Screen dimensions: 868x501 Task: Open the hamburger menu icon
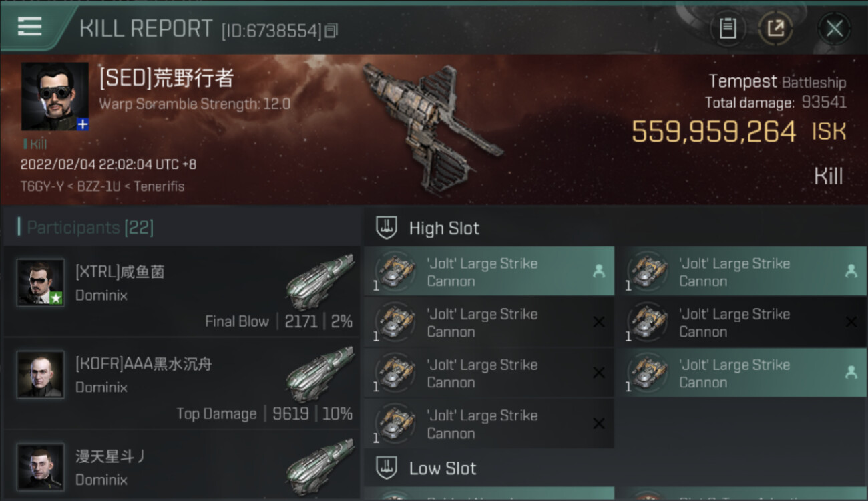point(30,27)
